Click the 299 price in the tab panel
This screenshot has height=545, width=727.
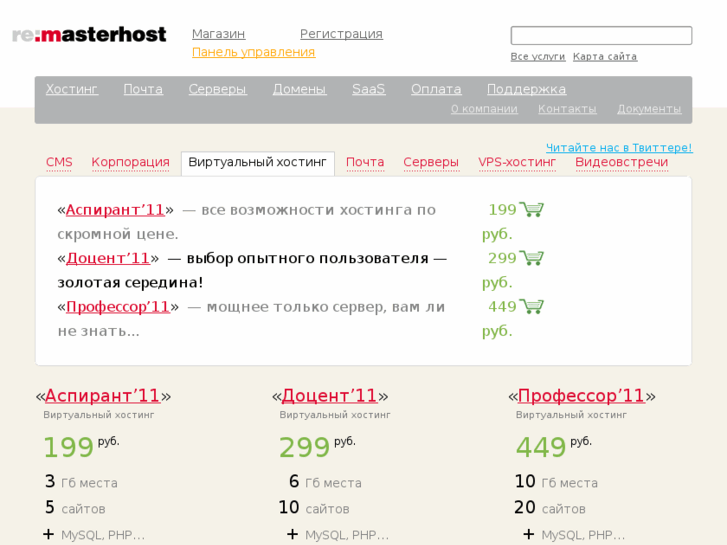[503, 258]
